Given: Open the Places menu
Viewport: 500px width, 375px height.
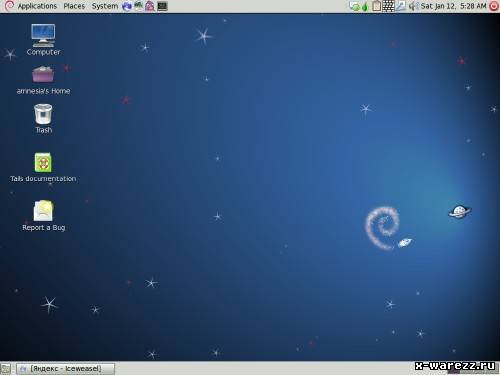Looking at the screenshot, I should pyautogui.click(x=74, y=6).
